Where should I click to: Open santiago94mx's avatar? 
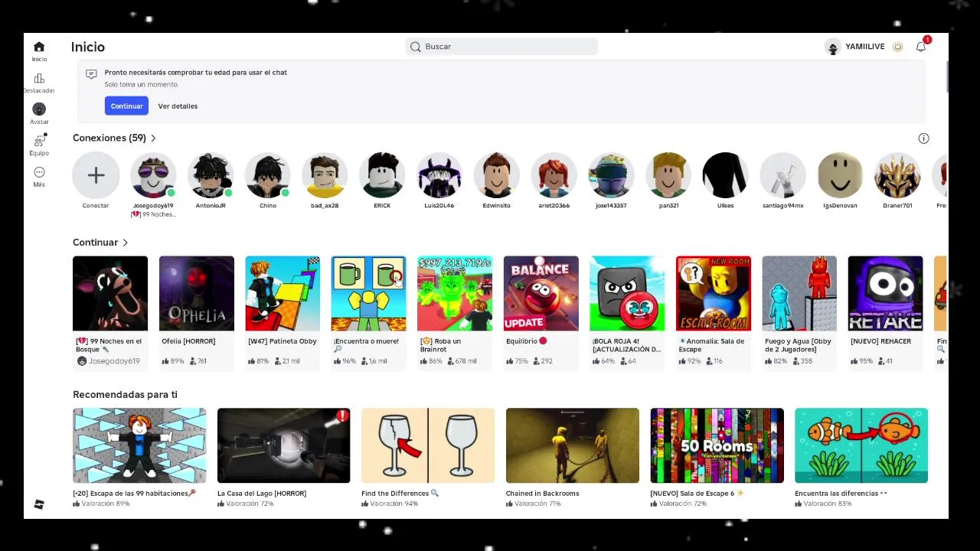tap(782, 175)
